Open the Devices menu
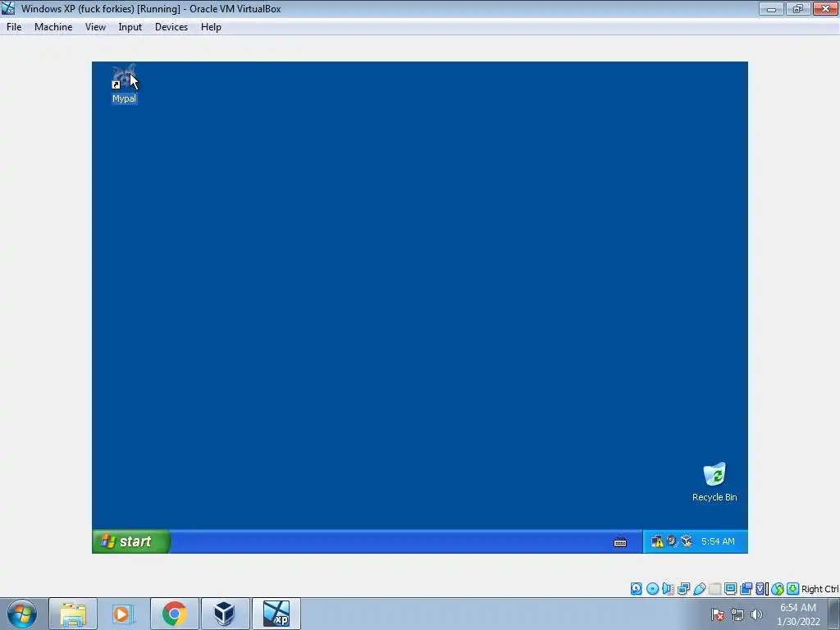This screenshot has width=840, height=630. click(x=171, y=27)
